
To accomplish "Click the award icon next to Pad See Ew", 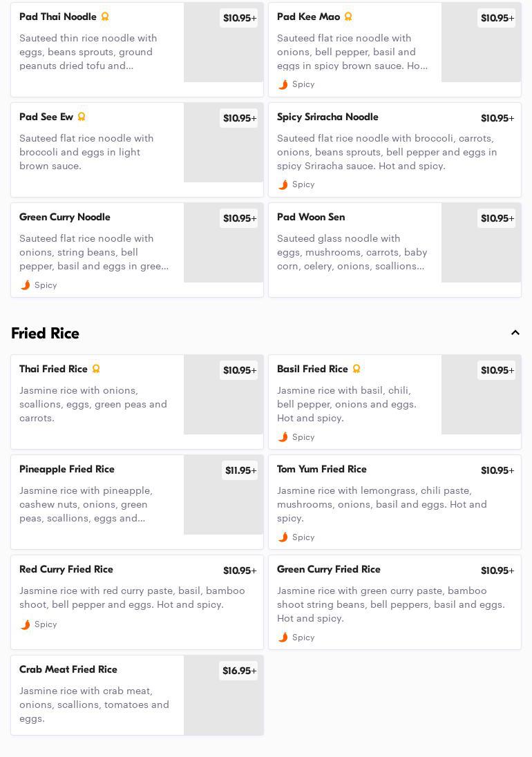I will click(x=82, y=117).
